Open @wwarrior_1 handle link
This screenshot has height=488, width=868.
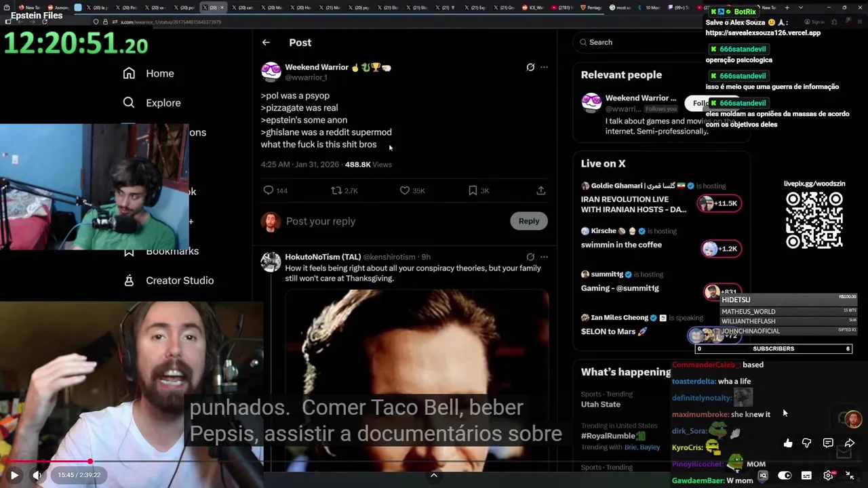[x=306, y=77]
